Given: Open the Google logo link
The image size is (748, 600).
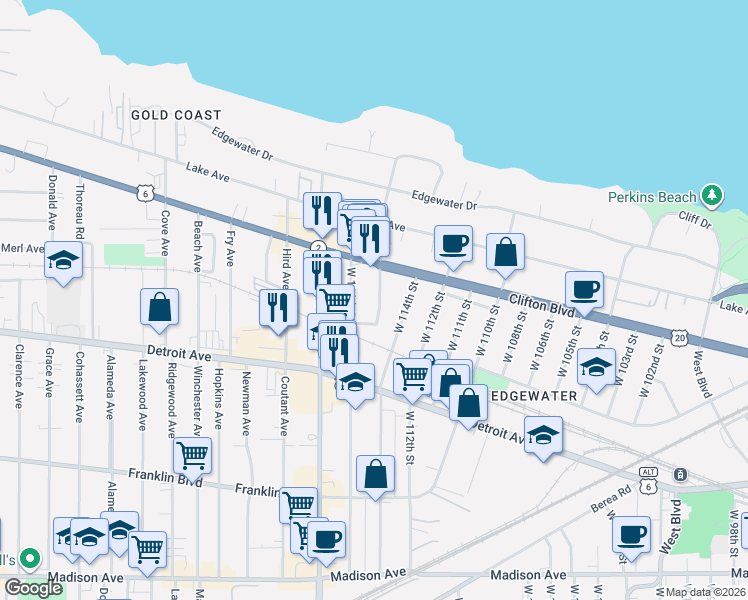Looking at the screenshot, I should coord(34,588).
